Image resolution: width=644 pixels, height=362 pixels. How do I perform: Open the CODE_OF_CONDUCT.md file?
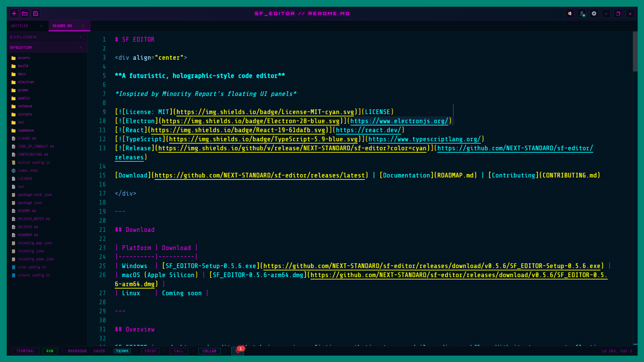click(47, 146)
